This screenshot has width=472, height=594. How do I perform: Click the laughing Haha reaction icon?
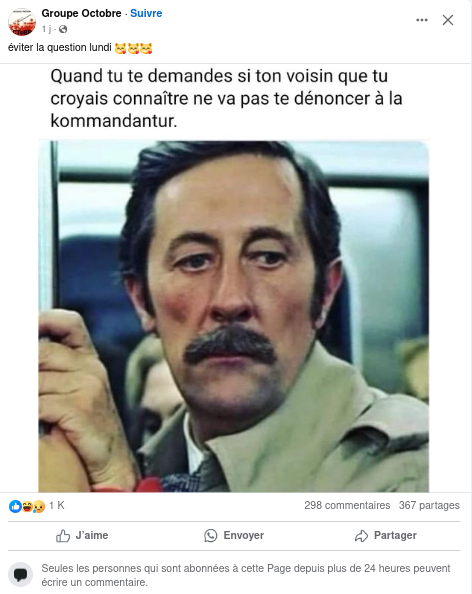[x=27, y=506]
